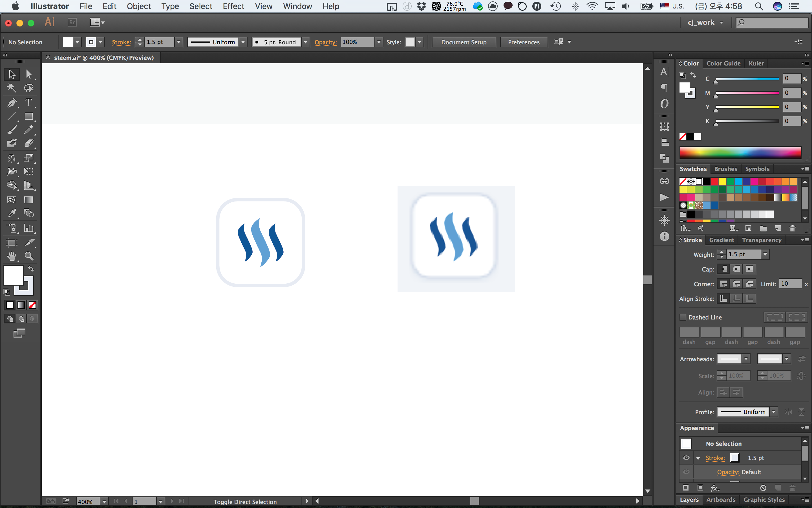This screenshot has height=508, width=812.
Task: Select the Lasso tool
Action: tap(29, 88)
